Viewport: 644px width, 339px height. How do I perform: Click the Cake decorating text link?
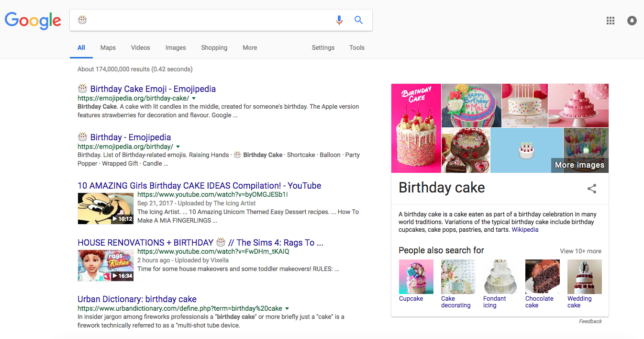point(456,302)
